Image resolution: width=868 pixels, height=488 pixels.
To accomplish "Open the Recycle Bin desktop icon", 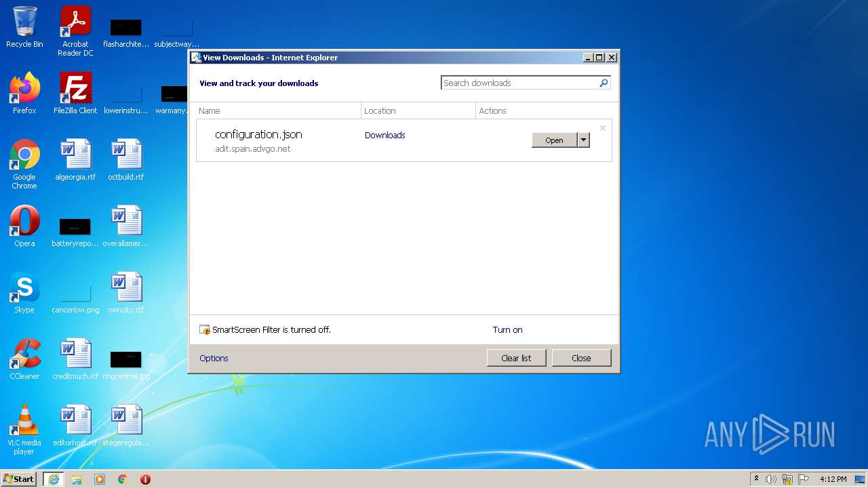I will 24,27.
